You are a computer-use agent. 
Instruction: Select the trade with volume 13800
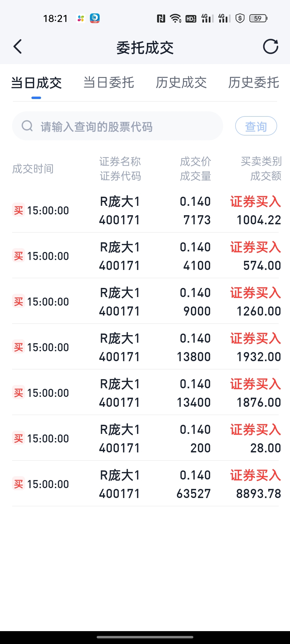tap(145, 347)
